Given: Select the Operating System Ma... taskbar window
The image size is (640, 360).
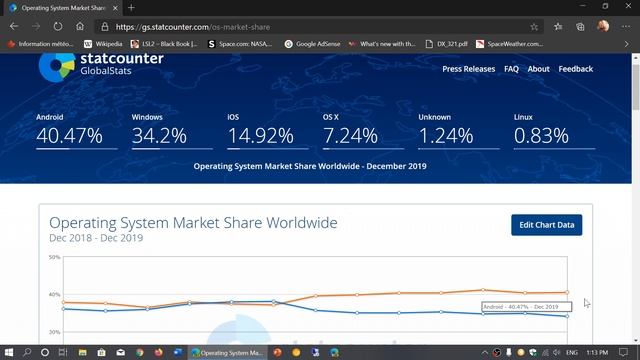Looking at the screenshot, I should tap(227, 352).
